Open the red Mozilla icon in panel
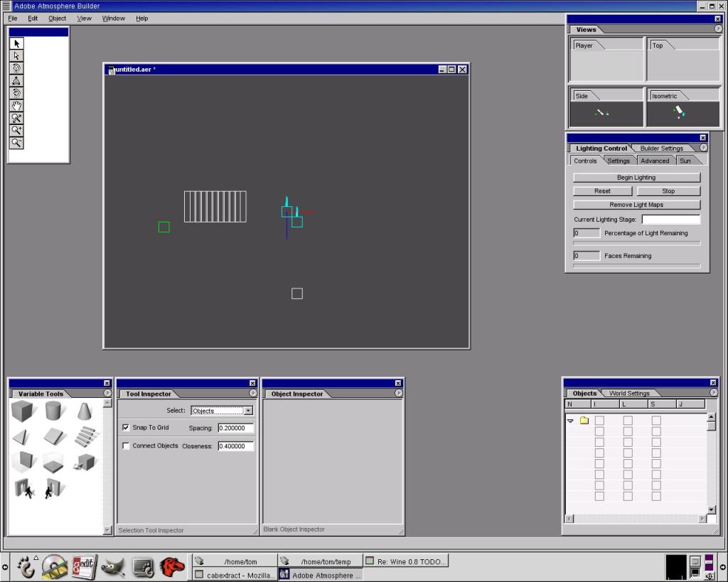Image resolution: width=728 pixels, height=582 pixels. tap(172, 567)
